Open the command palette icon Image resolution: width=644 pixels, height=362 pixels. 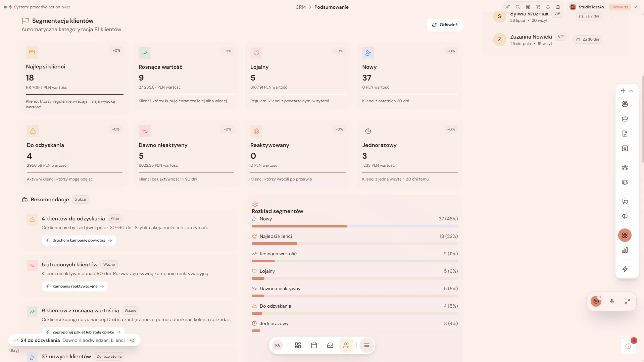point(528,7)
